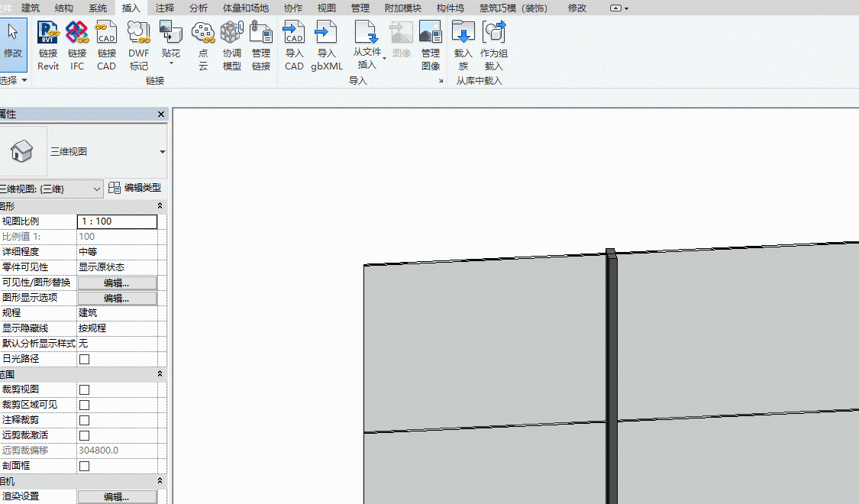Click the 编辑类型 edit type button
859x504 pixels.
pyautogui.click(x=134, y=188)
